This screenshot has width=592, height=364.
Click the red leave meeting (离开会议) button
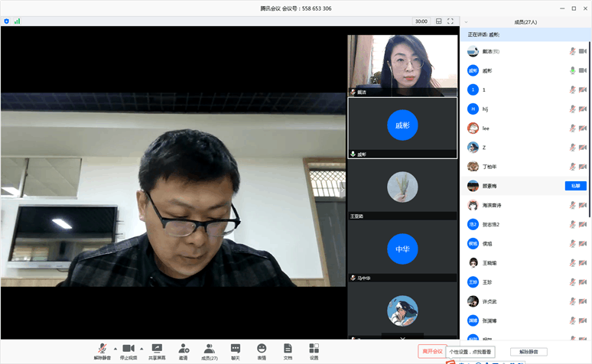tap(431, 351)
